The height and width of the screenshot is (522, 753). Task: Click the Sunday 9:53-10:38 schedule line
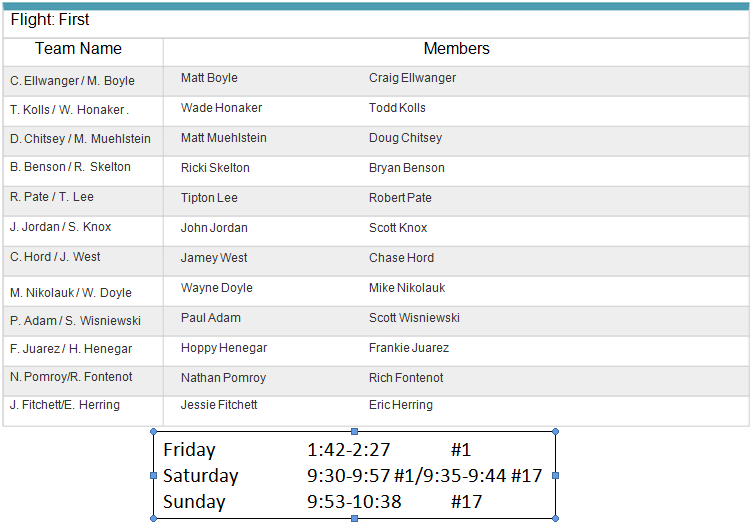322,502
